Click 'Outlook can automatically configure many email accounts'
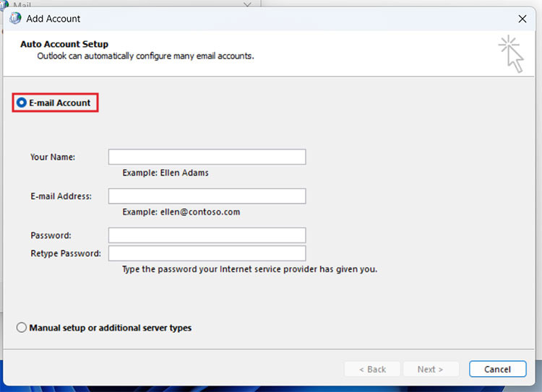 [x=145, y=56]
